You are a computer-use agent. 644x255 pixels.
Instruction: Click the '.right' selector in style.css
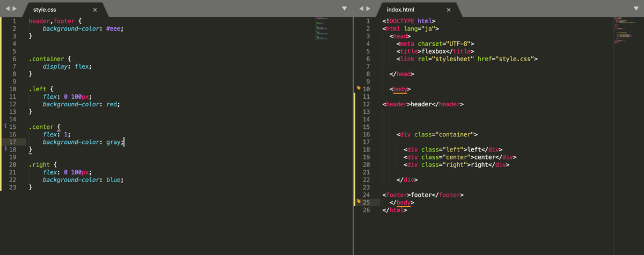(40, 164)
